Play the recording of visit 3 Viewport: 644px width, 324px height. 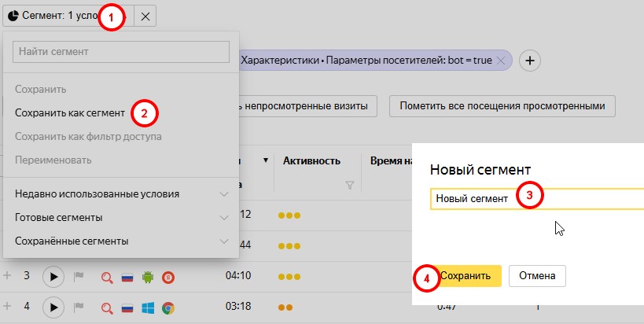click(x=53, y=277)
